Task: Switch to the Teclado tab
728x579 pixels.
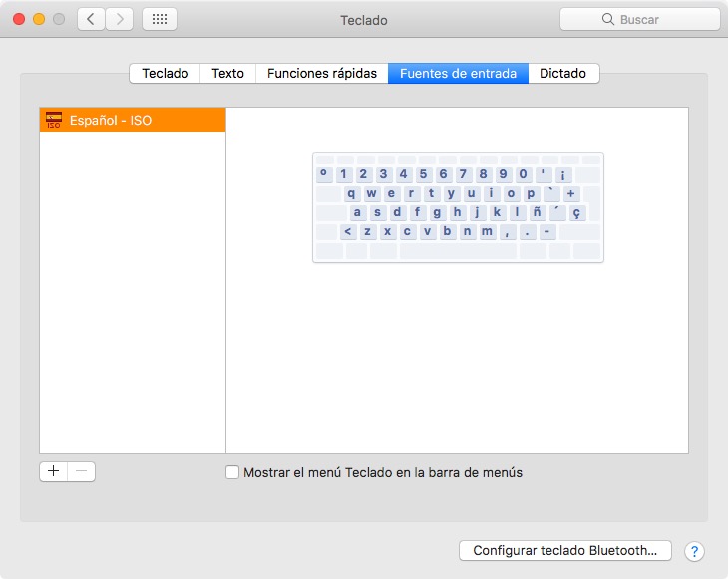Action: pos(165,74)
